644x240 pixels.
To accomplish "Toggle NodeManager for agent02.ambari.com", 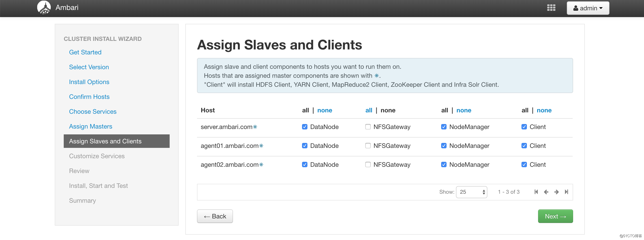I will pyautogui.click(x=443, y=164).
